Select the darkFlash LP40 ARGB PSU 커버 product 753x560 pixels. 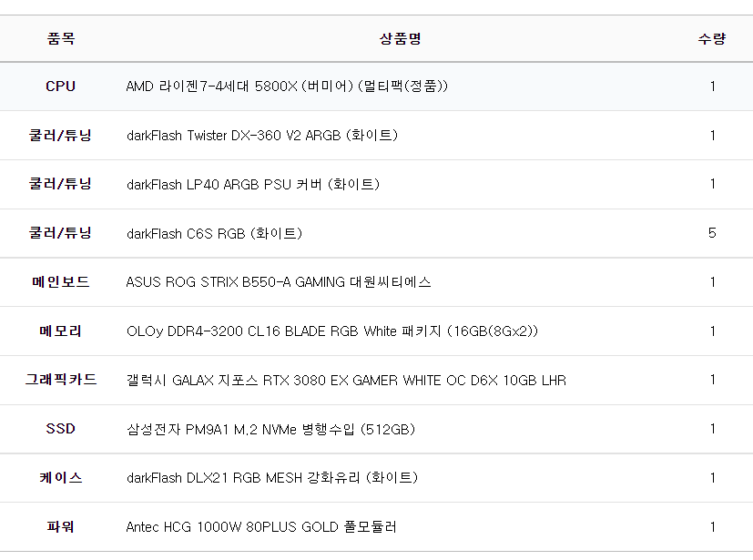click(252, 184)
